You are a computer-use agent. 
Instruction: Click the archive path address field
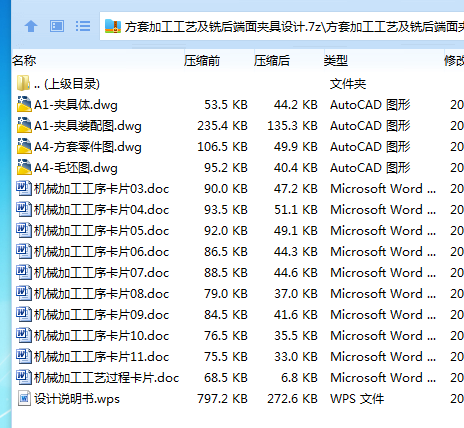282,26
